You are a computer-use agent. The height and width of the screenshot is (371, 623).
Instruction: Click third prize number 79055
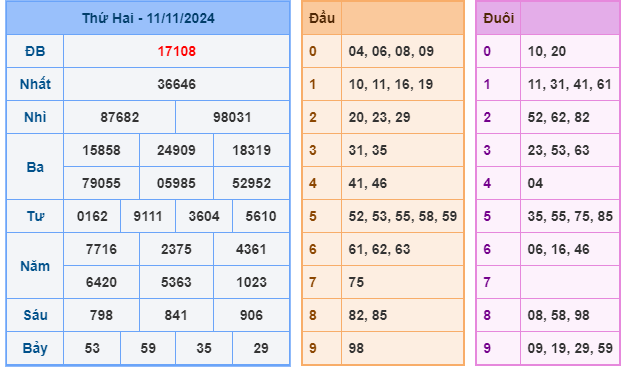pyautogui.click(x=101, y=183)
